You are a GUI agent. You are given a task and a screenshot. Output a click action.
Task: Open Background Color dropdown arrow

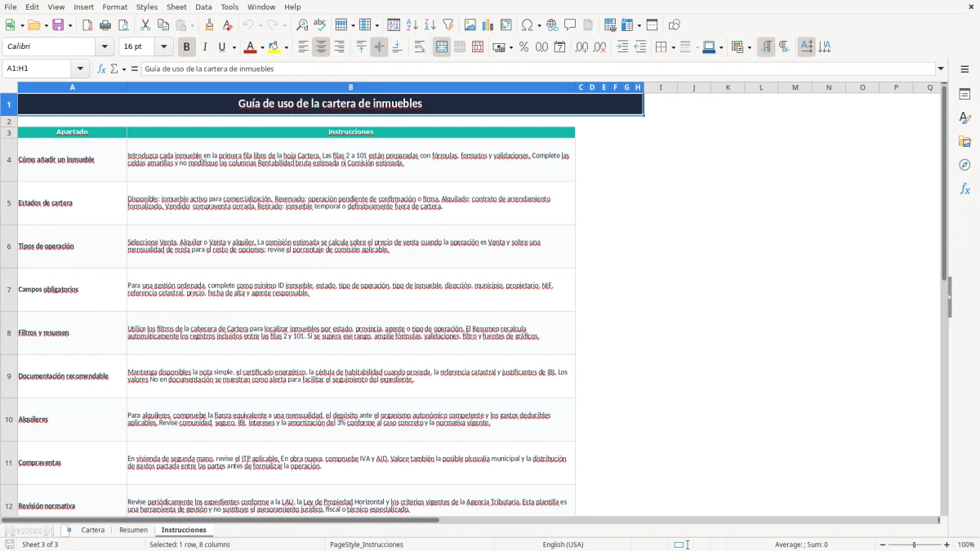(286, 47)
